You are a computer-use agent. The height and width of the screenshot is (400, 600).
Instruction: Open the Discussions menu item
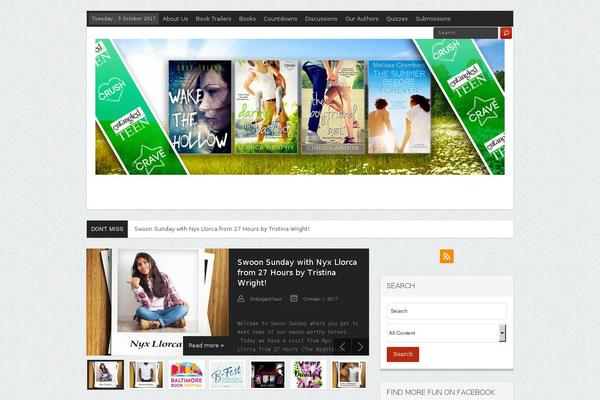coord(321,19)
